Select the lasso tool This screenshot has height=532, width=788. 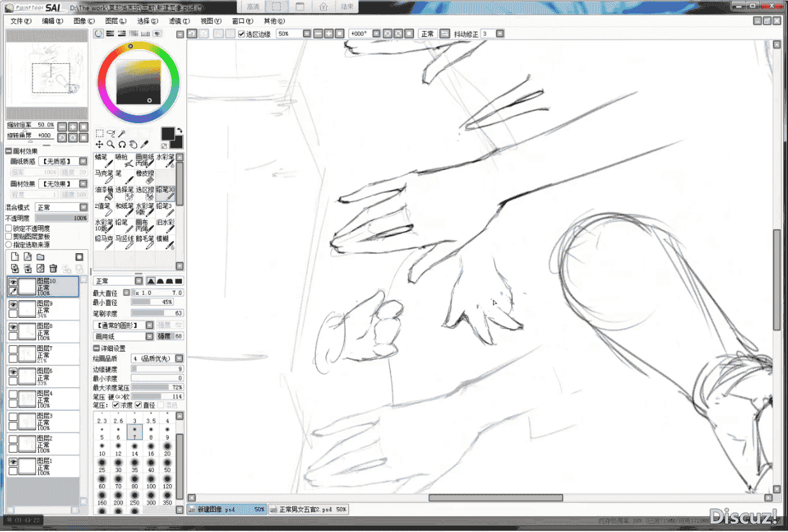[x=110, y=134]
